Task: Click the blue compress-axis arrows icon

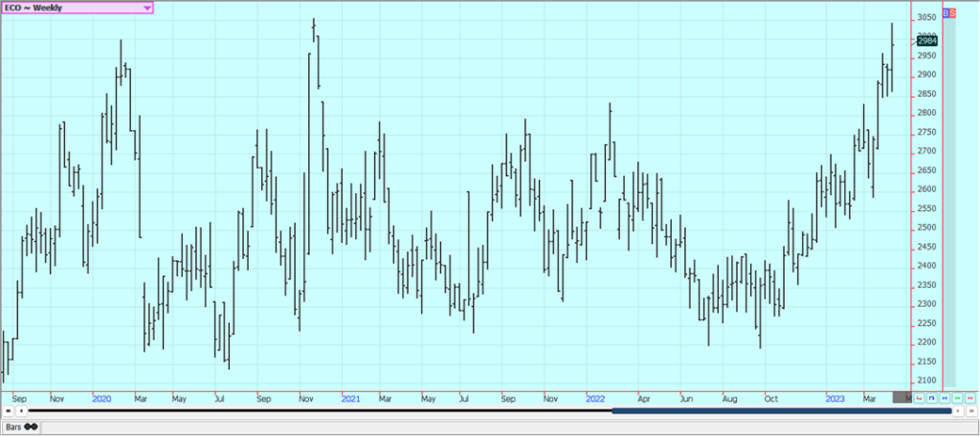Action: (945, 398)
